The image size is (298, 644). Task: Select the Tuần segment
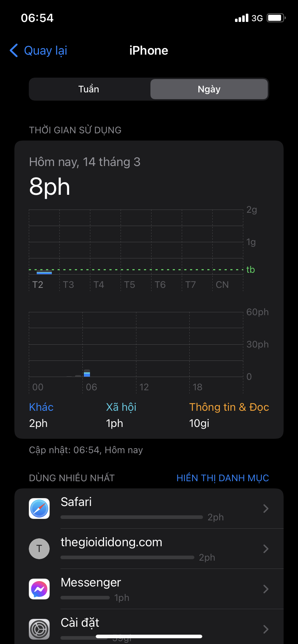[x=89, y=89]
